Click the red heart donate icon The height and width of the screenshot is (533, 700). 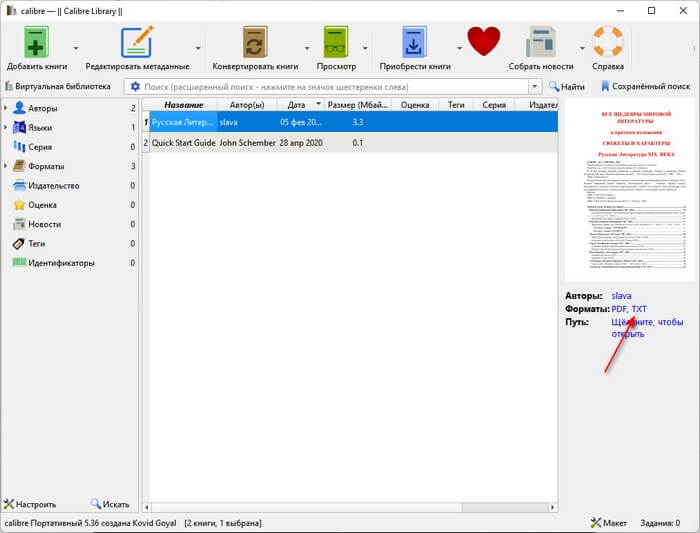click(484, 41)
